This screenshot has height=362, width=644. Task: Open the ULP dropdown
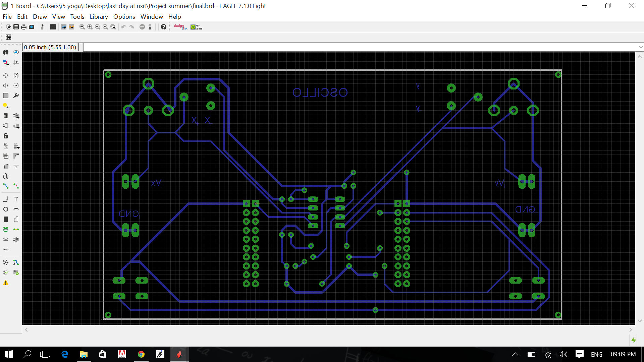(71, 27)
